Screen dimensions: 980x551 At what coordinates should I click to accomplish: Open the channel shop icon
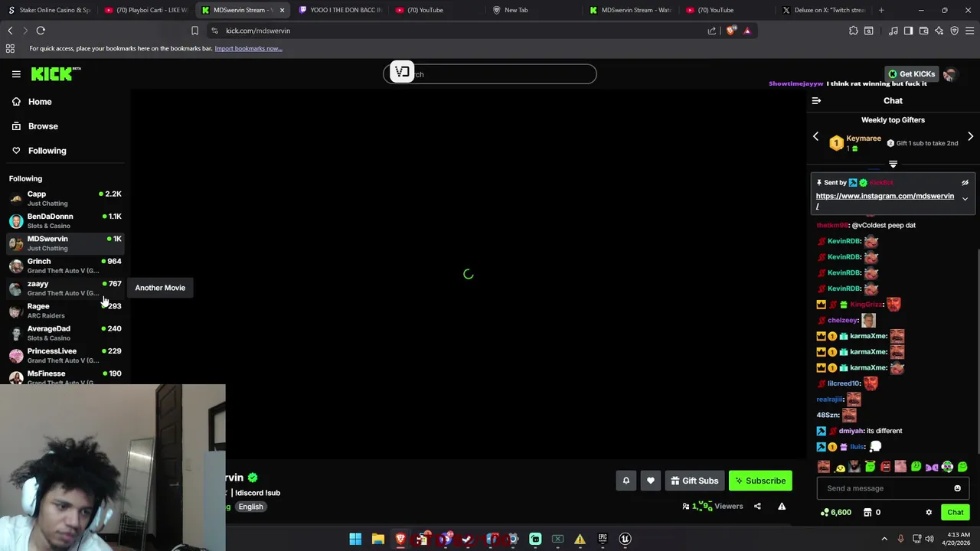(867, 513)
